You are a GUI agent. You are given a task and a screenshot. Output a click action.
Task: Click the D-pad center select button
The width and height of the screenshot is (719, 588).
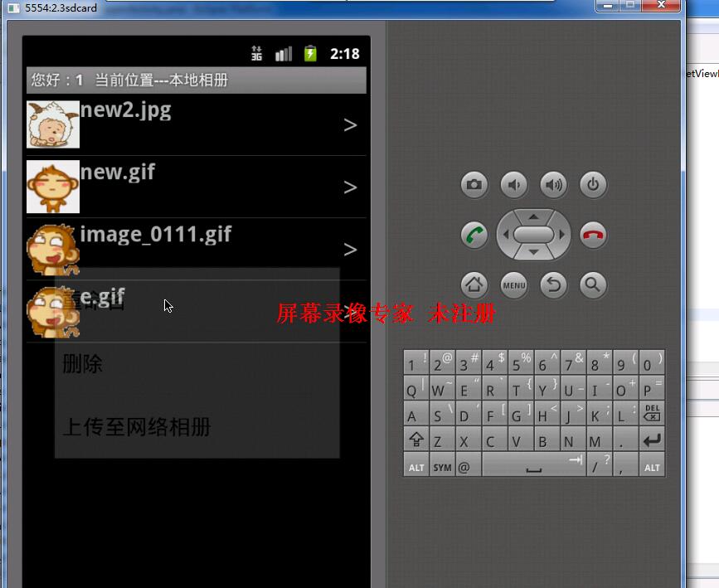[x=534, y=235]
